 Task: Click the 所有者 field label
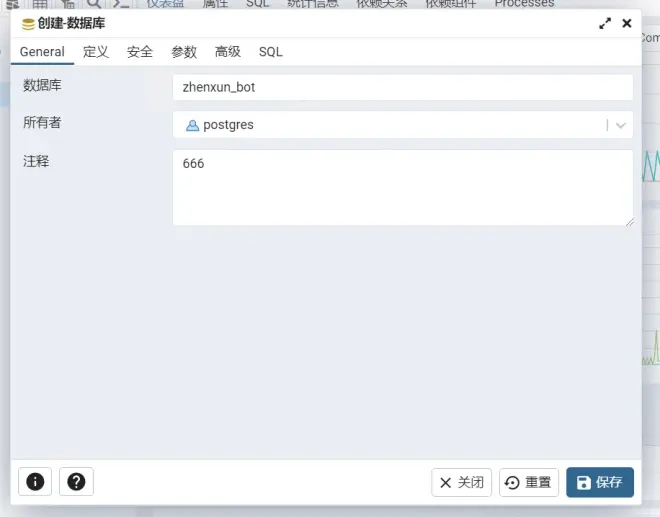42,123
